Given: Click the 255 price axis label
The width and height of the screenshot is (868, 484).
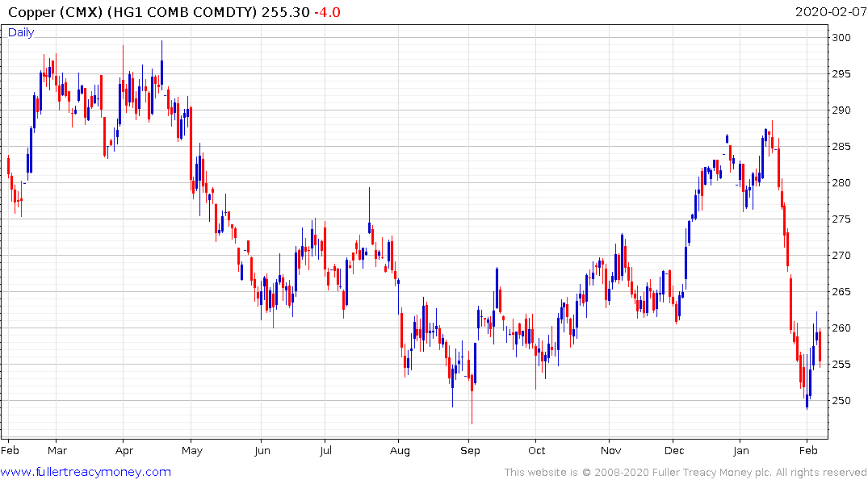Looking at the screenshot, I should pyautogui.click(x=841, y=364).
